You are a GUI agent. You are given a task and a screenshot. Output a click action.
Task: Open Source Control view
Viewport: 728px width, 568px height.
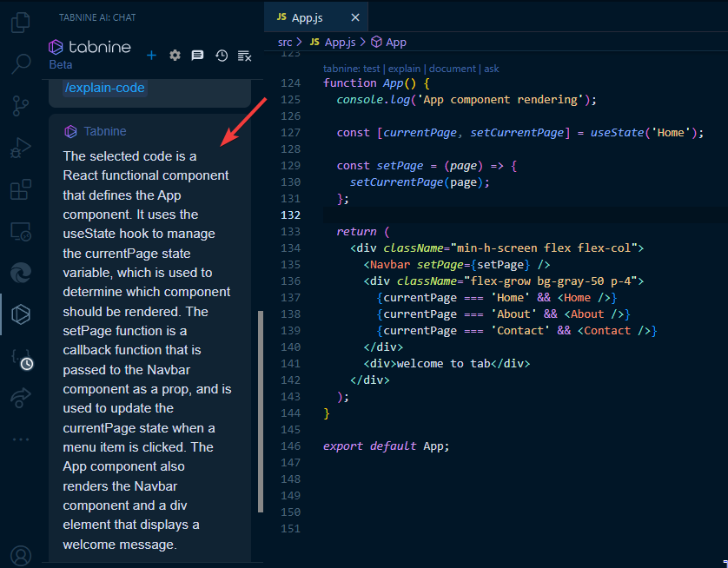tap(21, 106)
